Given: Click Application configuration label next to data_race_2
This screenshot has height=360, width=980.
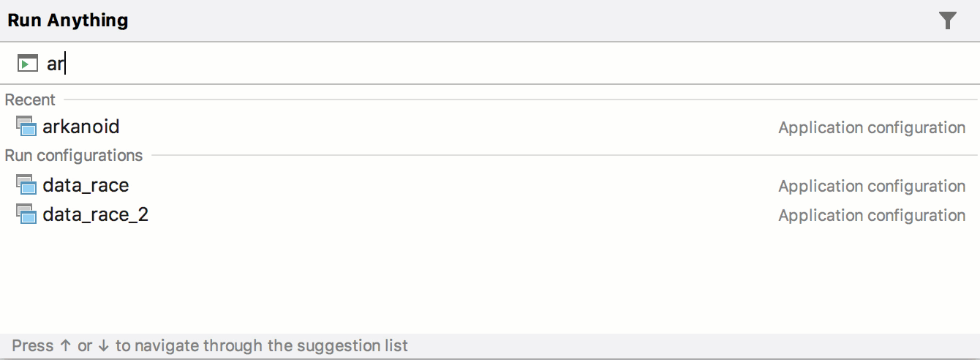Looking at the screenshot, I should tap(872, 215).
